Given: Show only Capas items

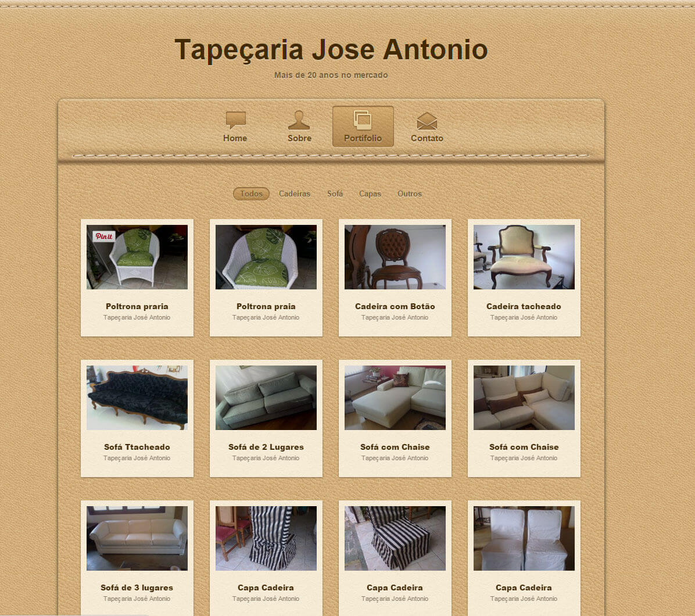Looking at the screenshot, I should pyautogui.click(x=370, y=194).
